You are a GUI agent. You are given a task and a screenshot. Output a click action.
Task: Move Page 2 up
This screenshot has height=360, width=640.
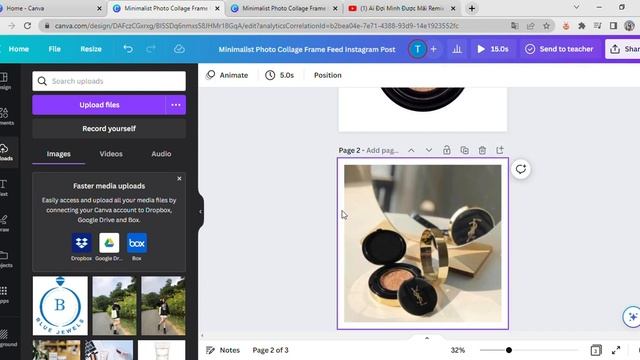pos(411,150)
